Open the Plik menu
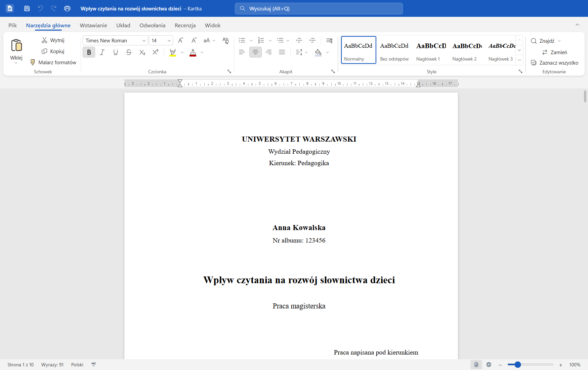The width and height of the screenshot is (588, 370). (x=13, y=25)
